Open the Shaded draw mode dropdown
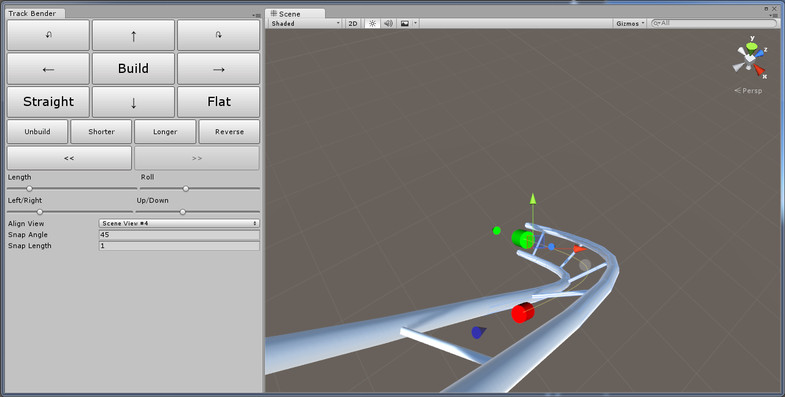 pyautogui.click(x=305, y=24)
